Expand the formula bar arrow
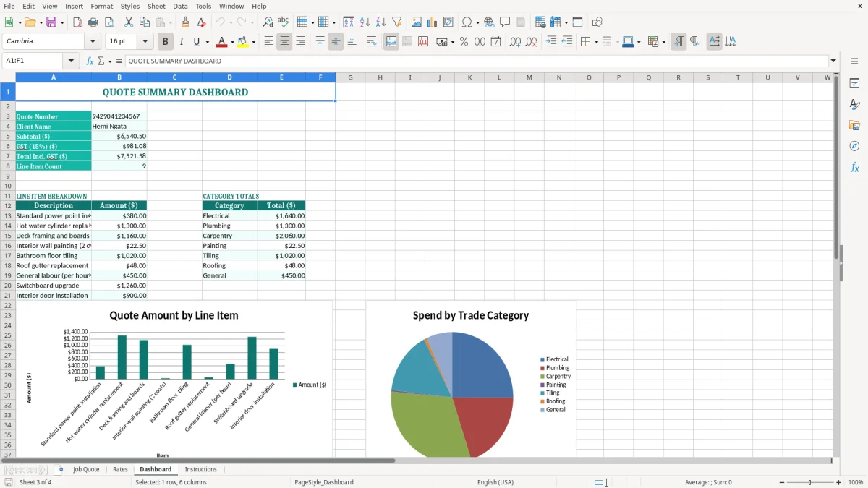868x488 pixels. click(834, 61)
